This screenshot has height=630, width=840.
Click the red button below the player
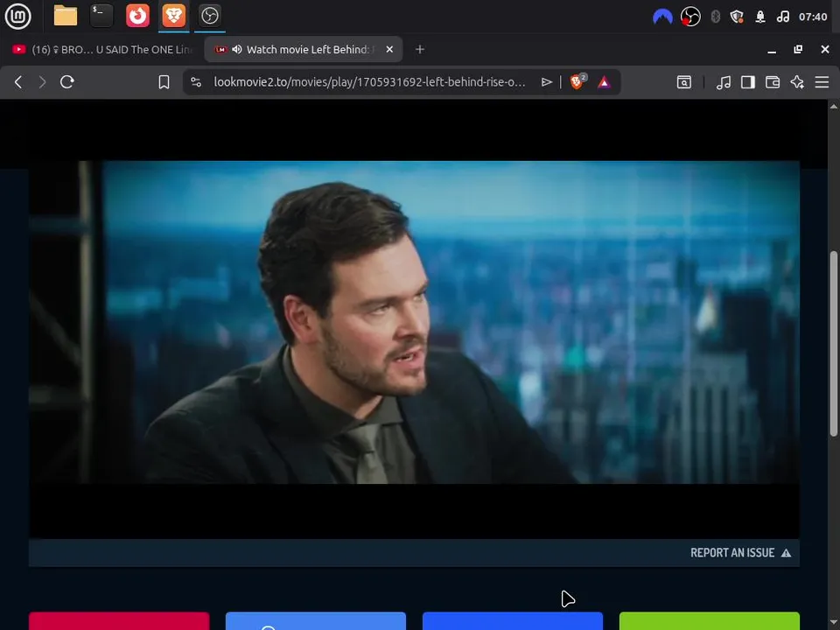pyautogui.click(x=119, y=621)
